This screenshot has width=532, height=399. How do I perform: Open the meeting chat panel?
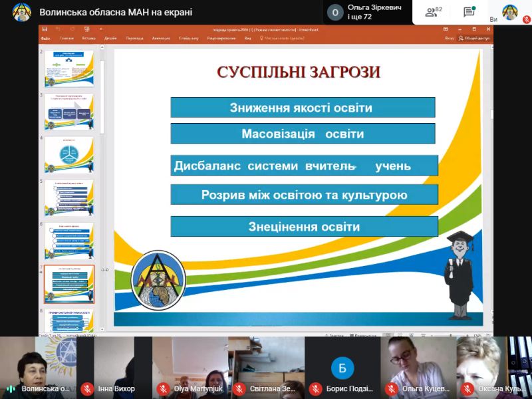click(469, 12)
